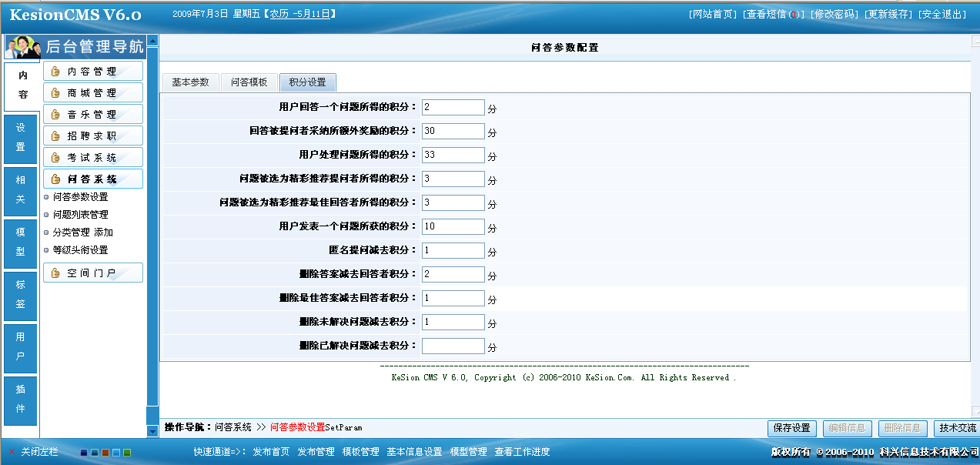Switch to the 基本参数 tab

(190, 82)
